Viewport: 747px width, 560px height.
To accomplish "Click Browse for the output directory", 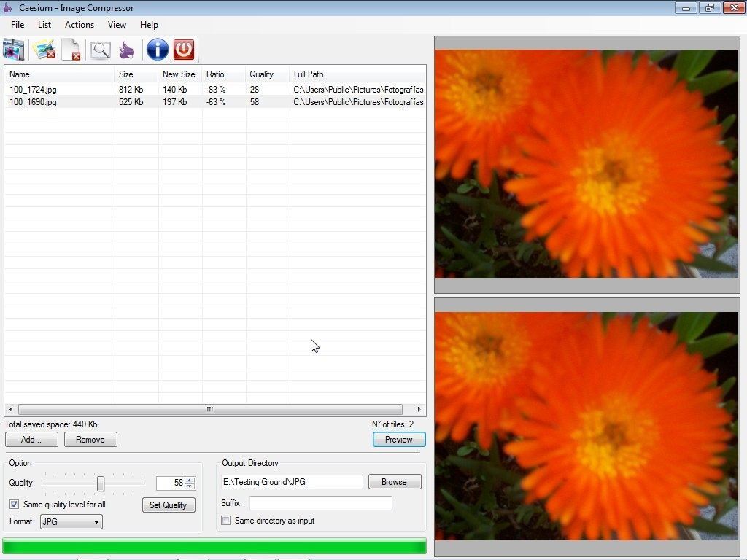I will coord(394,481).
